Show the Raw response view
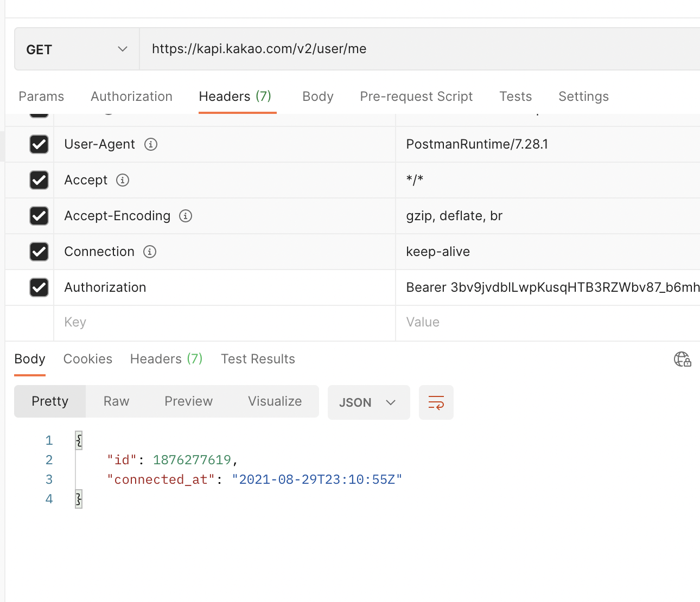700x602 pixels. coord(116,401)
